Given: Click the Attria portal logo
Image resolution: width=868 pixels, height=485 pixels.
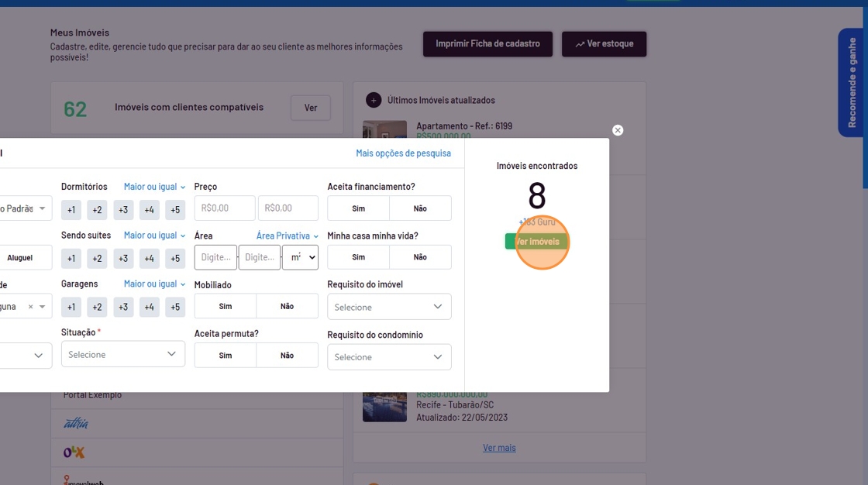Looking at the screenshot, I should pos(76,423).
